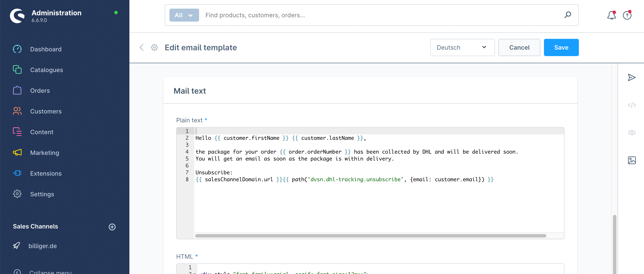Click the settings gear icon
The image size is (644, 274).
tap(154, 47)
